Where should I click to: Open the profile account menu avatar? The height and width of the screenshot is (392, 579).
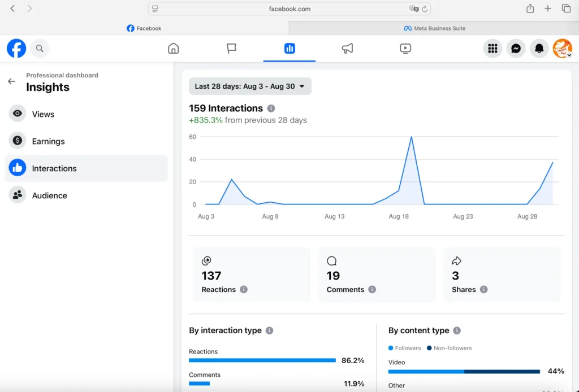pos(562,49)
